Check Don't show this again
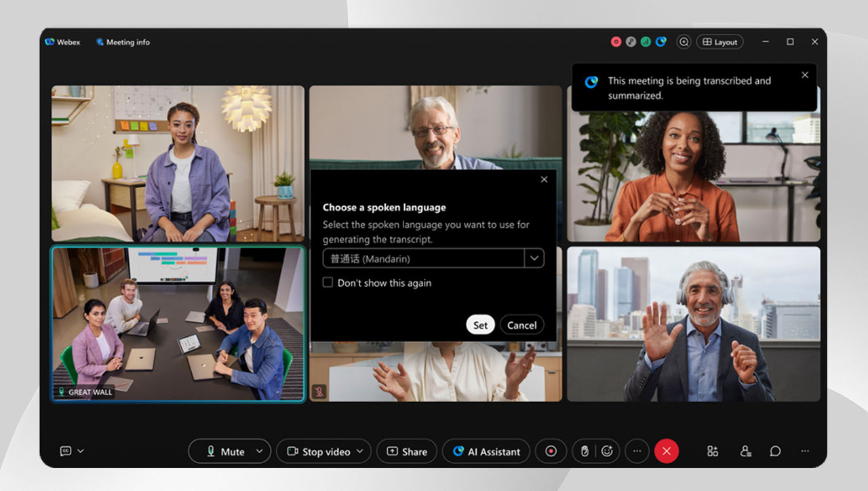Viewport: 868px width, 491px height. pyautogui.click(x=328, y=283)
